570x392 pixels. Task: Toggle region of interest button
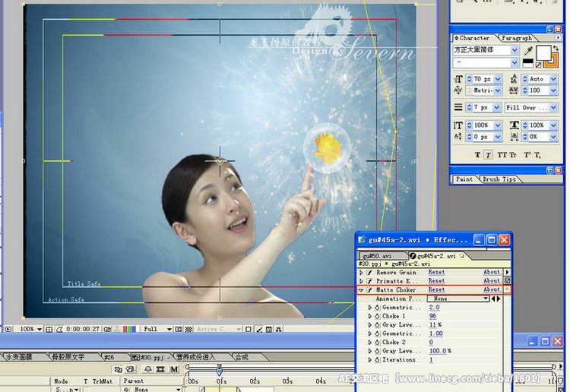[179, 329]
